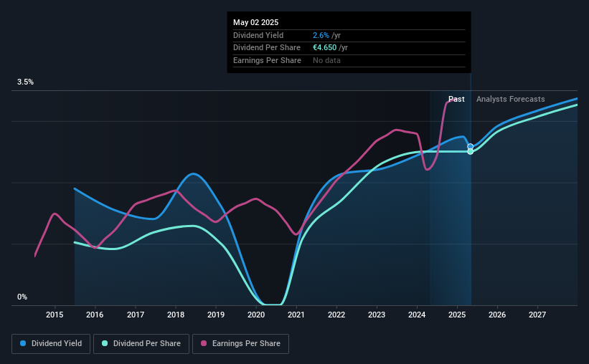Click the 2018 x-axis label
This screenshot has height=364, width=589.
[x=176, y=315]
